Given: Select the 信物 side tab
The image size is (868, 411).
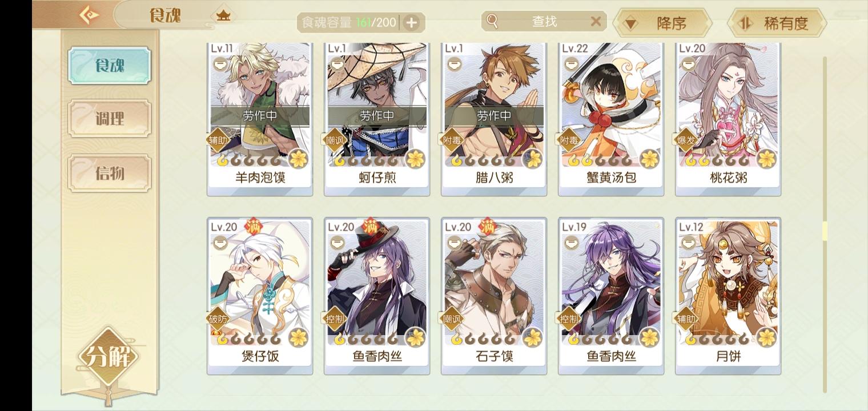Looking at the screenshot, I should pos(110,172).
